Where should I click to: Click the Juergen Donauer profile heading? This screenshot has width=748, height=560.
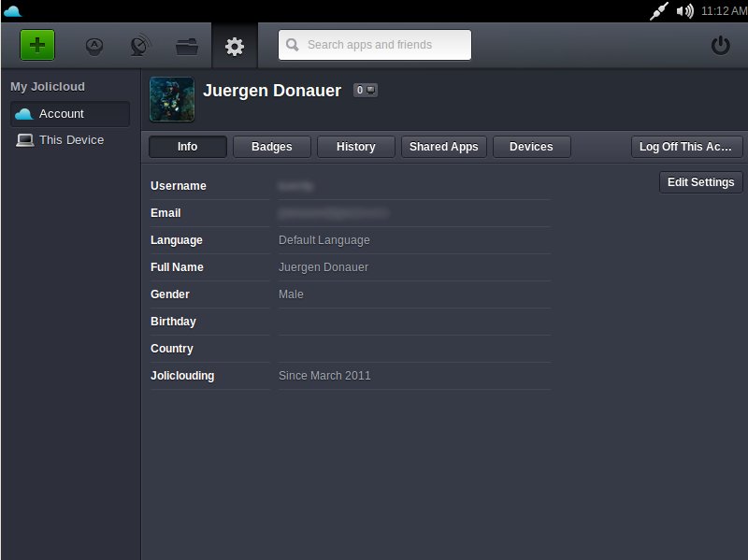272,91
